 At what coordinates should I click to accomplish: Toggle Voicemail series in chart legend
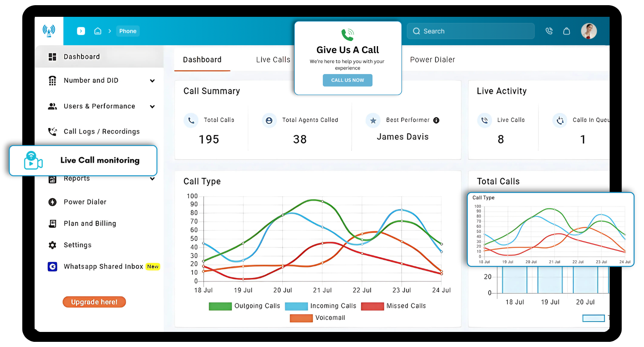click(301, 318)
